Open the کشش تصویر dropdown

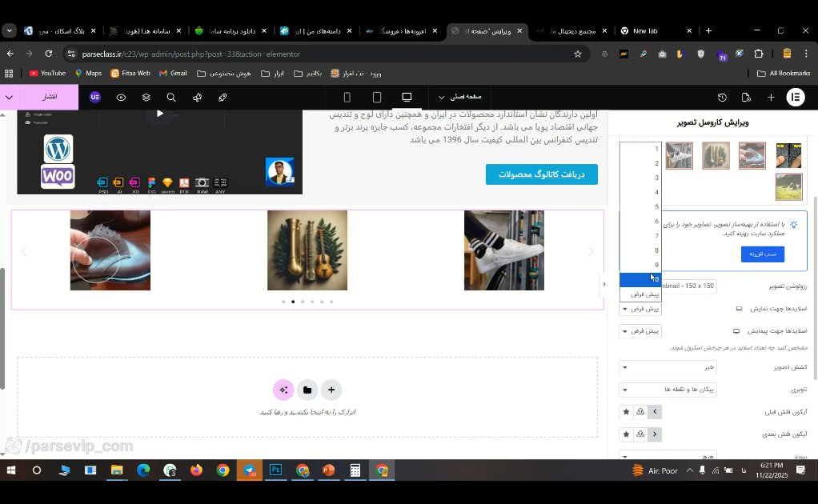coord(668,367)
